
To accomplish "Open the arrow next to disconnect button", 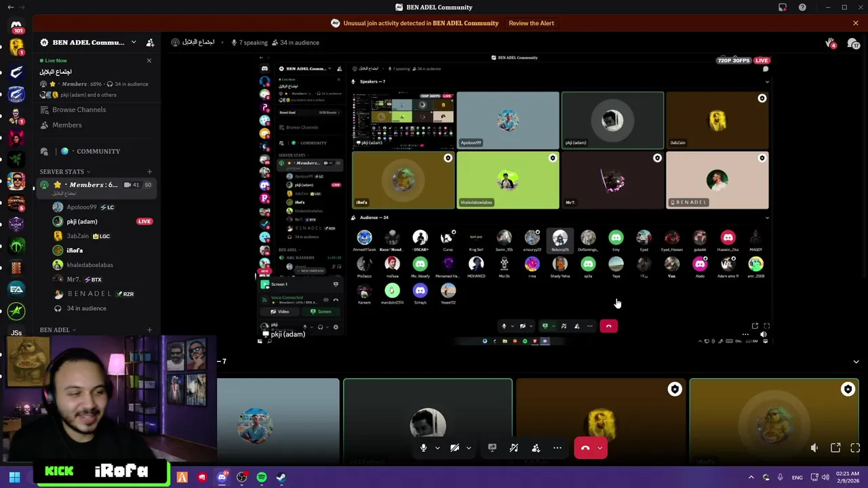I will pos(600,448).
